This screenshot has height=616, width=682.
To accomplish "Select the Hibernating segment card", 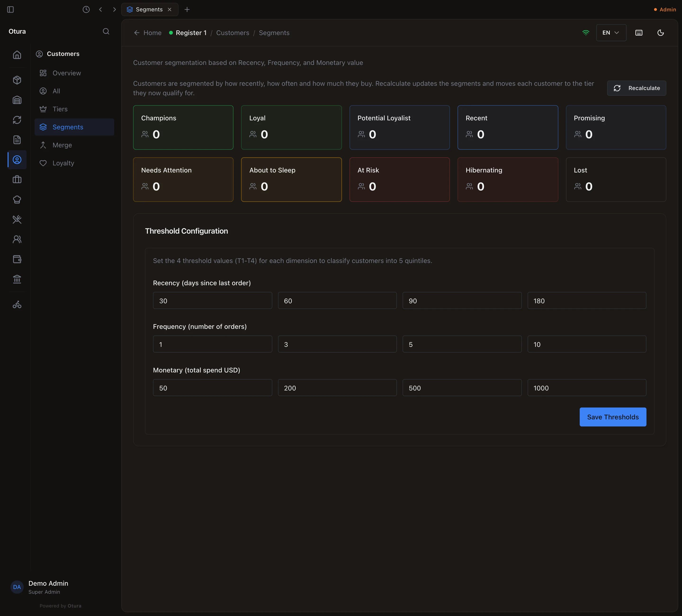I will tap(507, 179).
